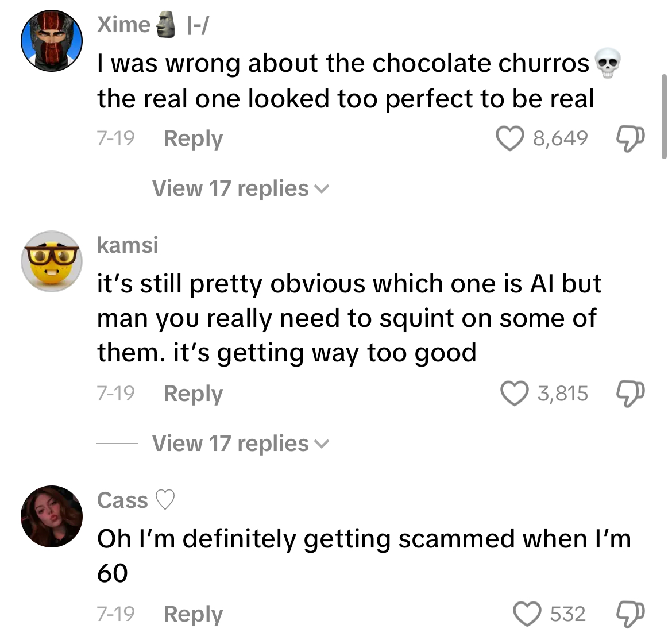Open kamsi's nerd emoji avatar

(52, 261)
